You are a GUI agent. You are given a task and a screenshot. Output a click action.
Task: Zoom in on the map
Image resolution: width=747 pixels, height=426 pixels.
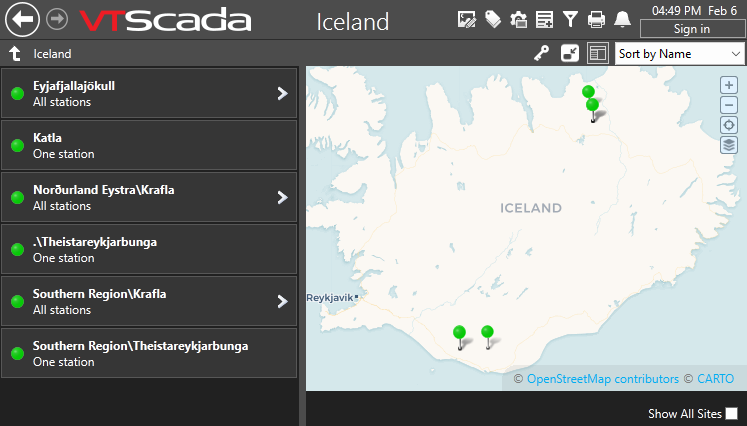tap(729, 85)
